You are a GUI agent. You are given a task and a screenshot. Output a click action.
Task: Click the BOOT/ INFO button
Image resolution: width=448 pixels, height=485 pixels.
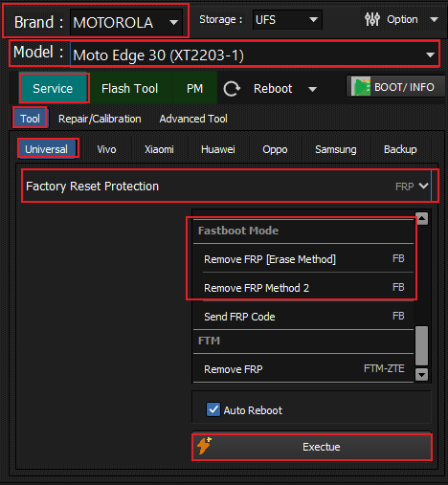point(395,86)
